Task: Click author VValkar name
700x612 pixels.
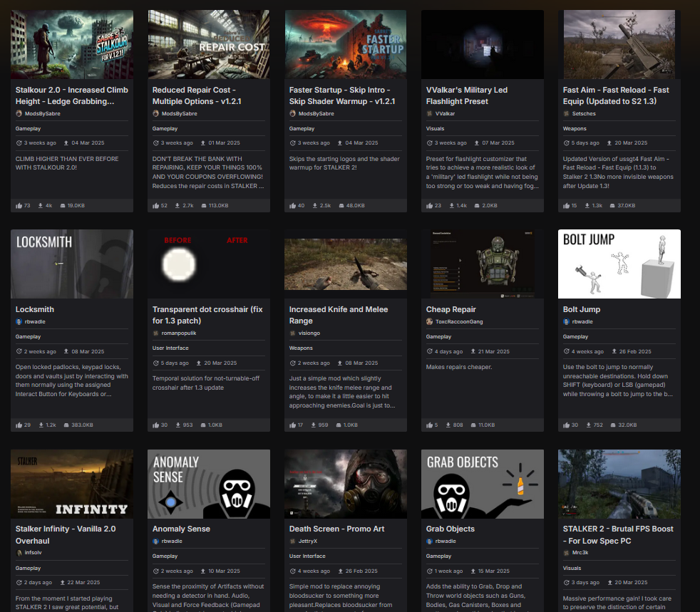Action: point(445,113)
